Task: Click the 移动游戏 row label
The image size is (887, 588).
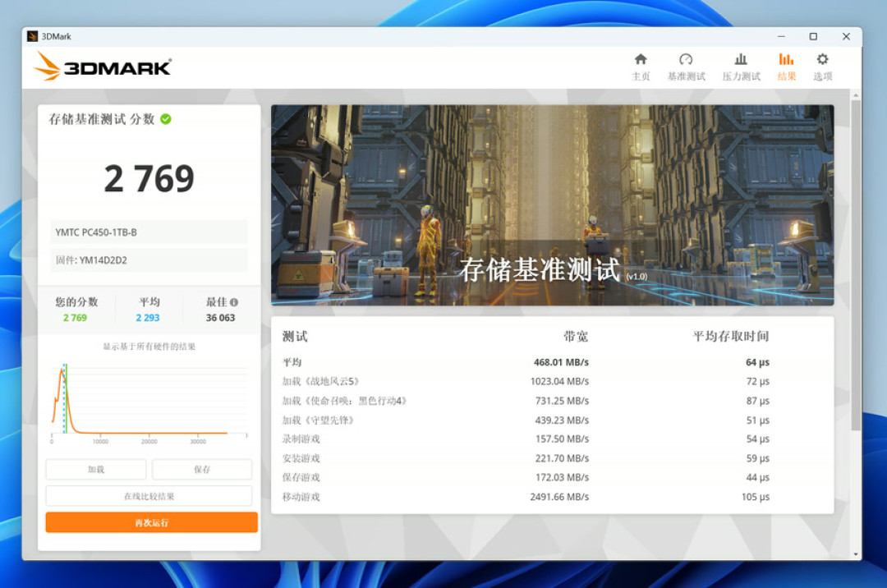Action: click(x=301, y=496)
